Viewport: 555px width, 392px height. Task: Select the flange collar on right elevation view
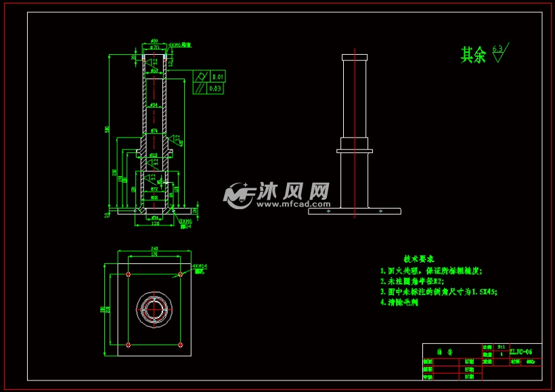pyautogui.click(x=355, y=151)
